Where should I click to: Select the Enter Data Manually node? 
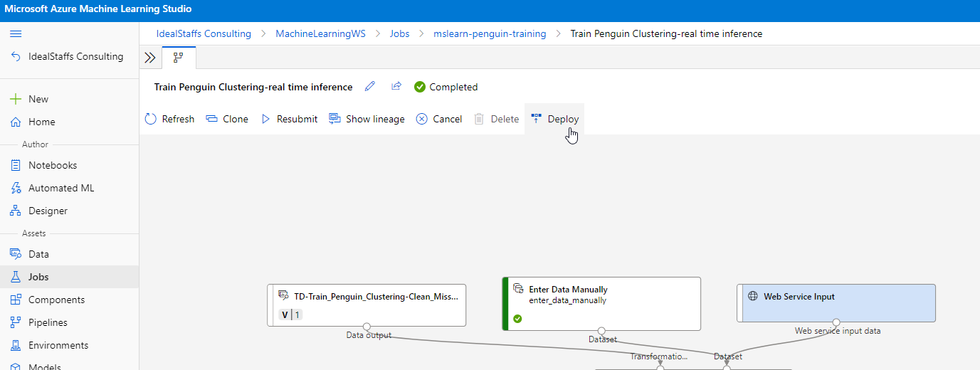click(x=601, y=303)
